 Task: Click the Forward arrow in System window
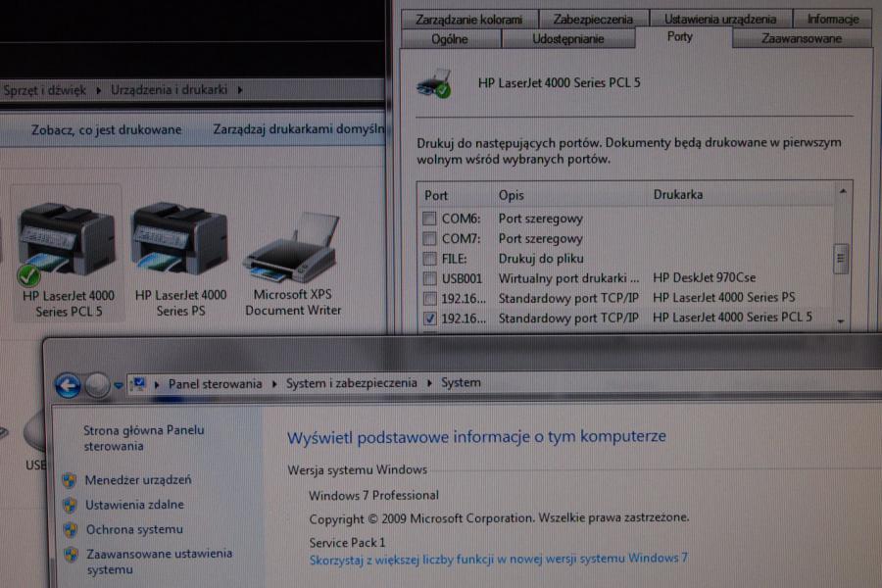point(97,385)
